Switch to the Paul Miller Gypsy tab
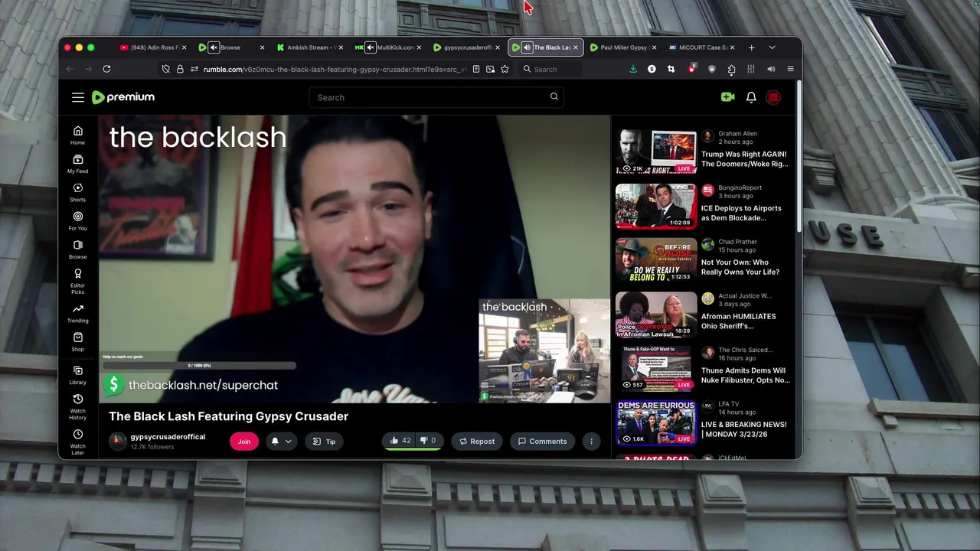The height and width of the screenshot is (551, 980). (x=622, y=47)
